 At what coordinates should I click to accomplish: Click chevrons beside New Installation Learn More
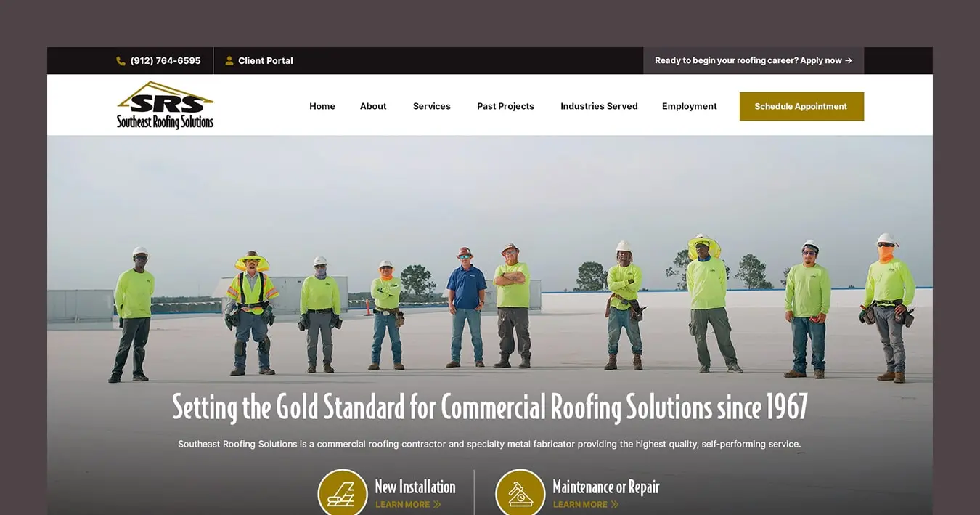click(437, 505)
